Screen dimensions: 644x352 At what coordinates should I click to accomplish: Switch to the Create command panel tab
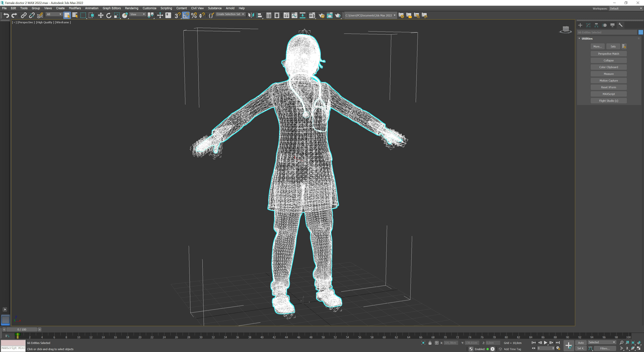(x=580, y=25)
